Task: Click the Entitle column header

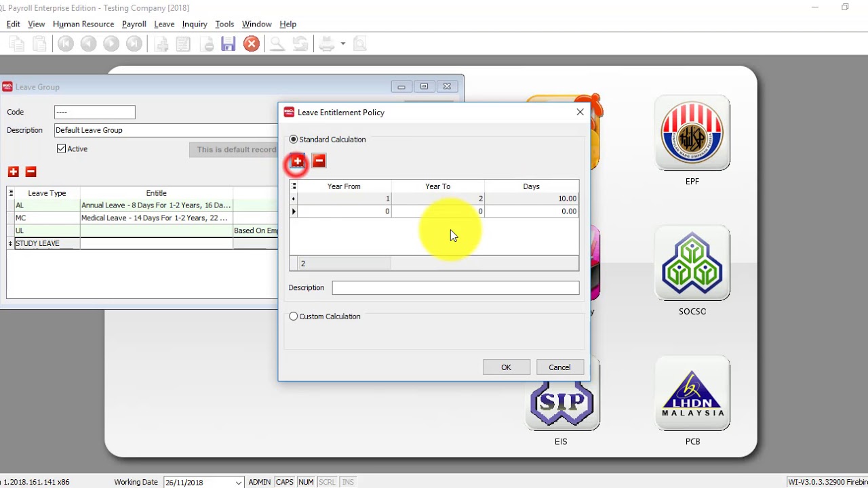Action: (156, 193)
